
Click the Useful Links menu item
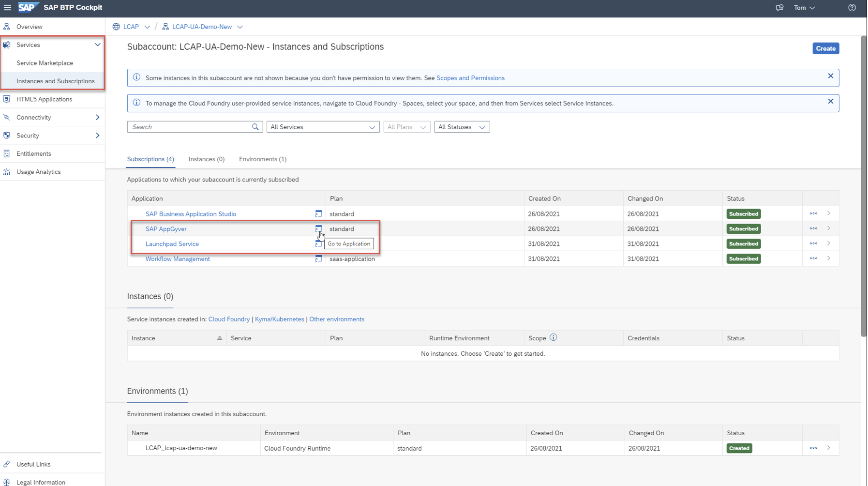point(33,464)
